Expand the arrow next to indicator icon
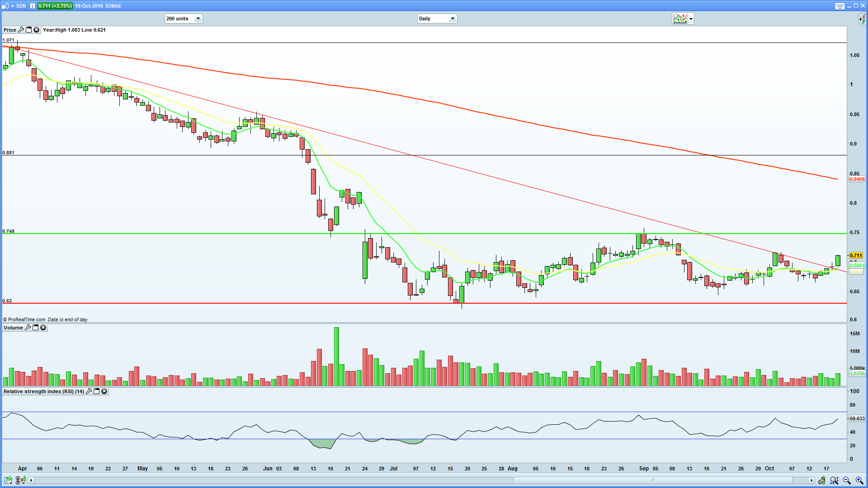This screenshot has height=488, width=868. 691,19
